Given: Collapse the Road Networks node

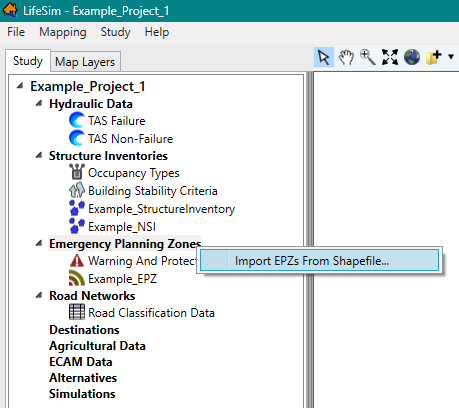Looking at the screenshot, I should pos(39,295).
